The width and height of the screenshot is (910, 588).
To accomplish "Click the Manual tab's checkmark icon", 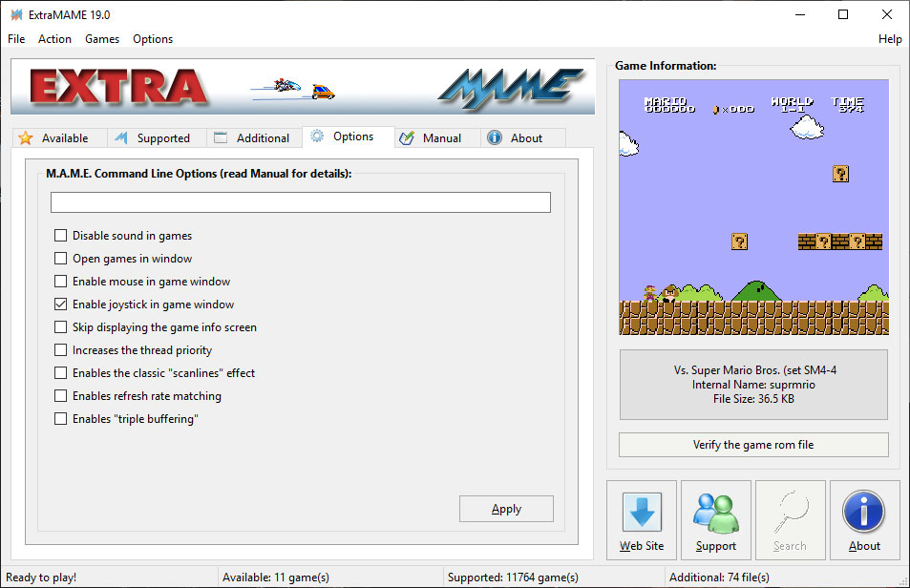I will (x=407, y=138).
